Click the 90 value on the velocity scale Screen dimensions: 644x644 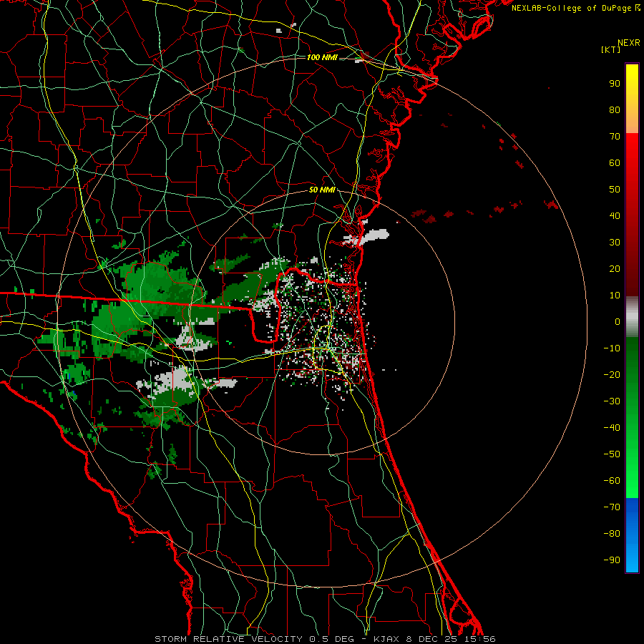[x=615, y=84]
